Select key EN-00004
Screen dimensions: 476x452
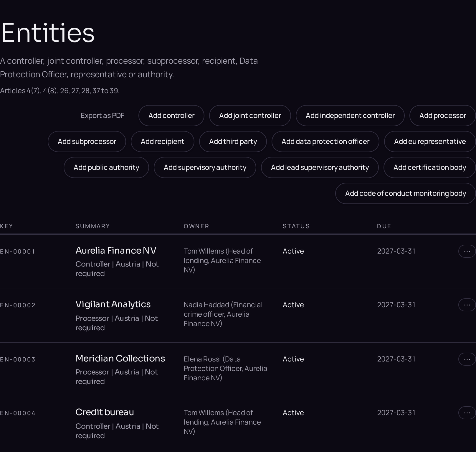pyautogui.click(x=18, y=413)
